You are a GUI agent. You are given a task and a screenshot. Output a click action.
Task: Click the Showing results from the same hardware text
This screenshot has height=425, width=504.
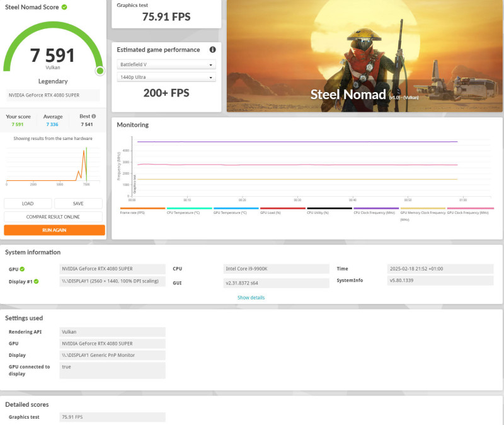(53, 138)
